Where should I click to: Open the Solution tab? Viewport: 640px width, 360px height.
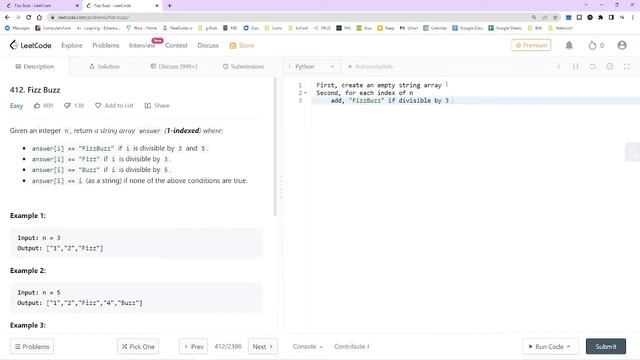104,67
